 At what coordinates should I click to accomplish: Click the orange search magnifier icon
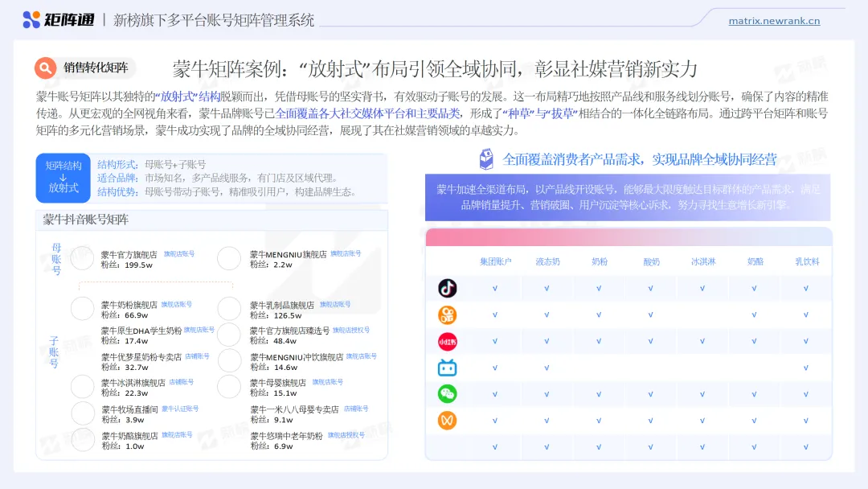click(45, 68)
